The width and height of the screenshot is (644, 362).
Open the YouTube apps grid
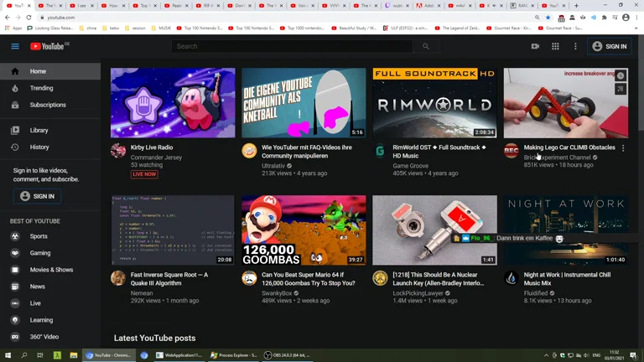pyautogui.click(x=555, y=46)
